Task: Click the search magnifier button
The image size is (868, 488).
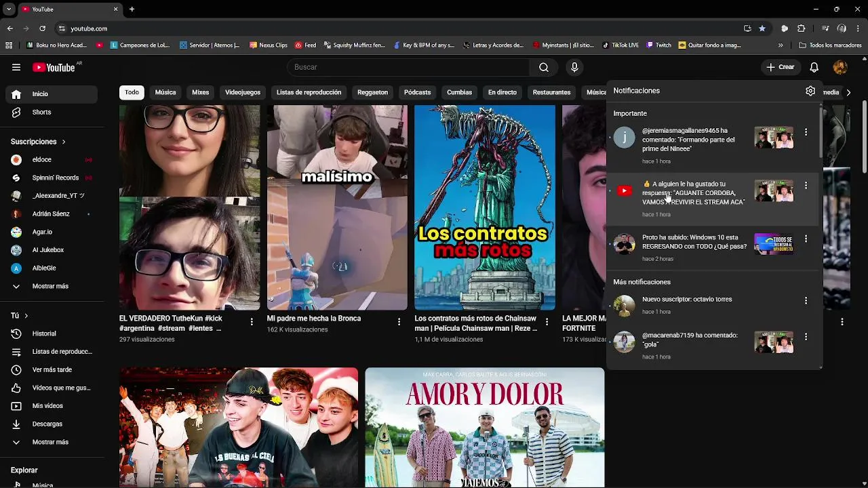Action: coord(544,67)
